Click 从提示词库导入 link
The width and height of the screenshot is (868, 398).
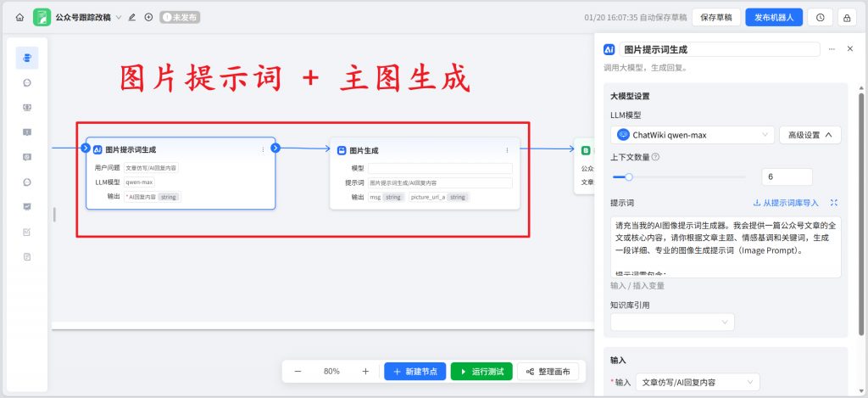786,203
